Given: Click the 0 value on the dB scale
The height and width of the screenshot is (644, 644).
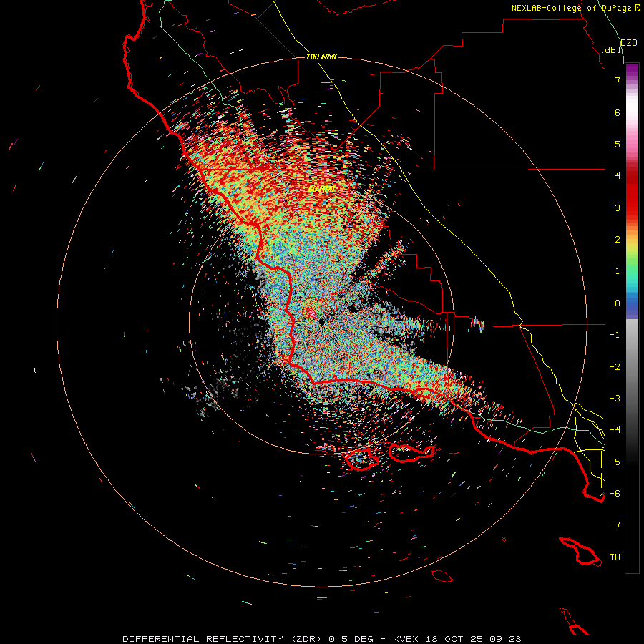Looking at the screenshot, I should point(618,303).
